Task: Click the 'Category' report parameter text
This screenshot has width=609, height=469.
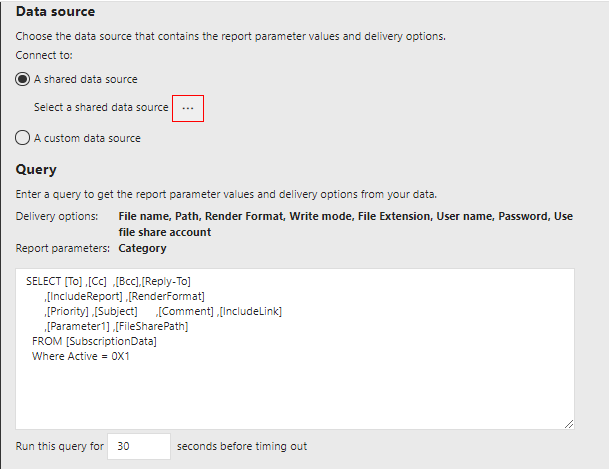Action: coord(142,248)
